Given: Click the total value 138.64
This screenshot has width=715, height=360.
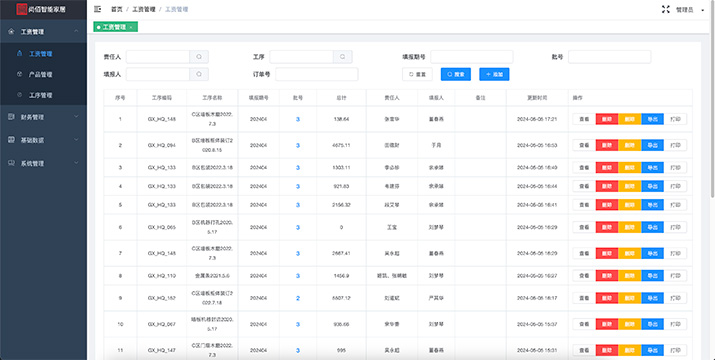Looking at the screenshot, I should point(341,119).
